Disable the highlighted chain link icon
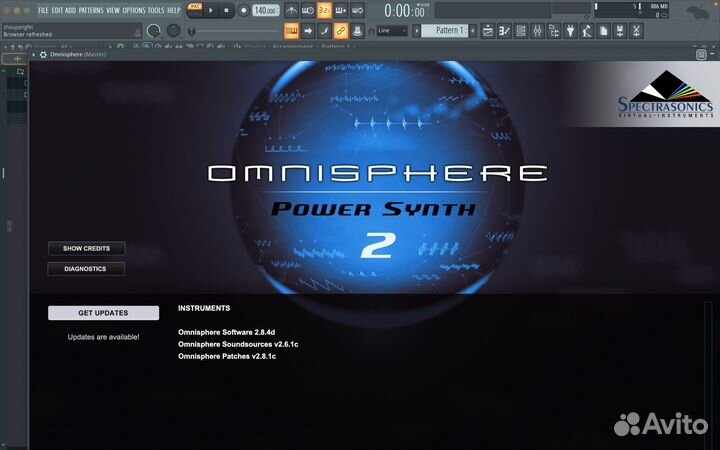This screenshot has height=450, width=720. pos(341,31)
